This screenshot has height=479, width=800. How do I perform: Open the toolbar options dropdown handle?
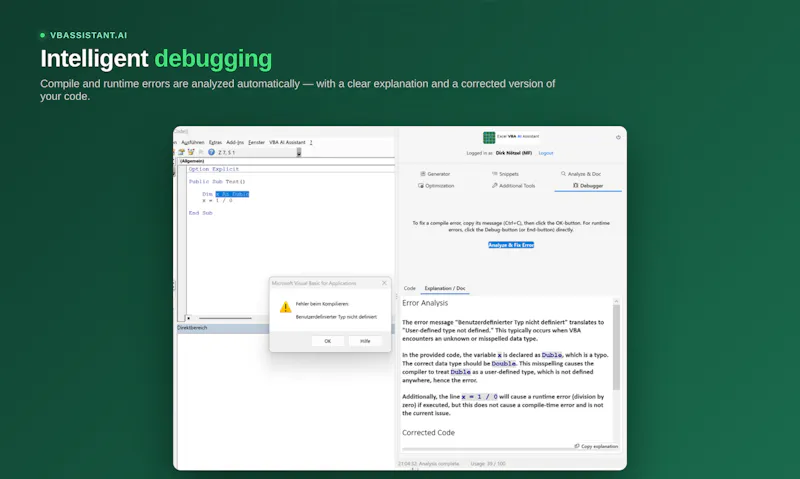click(299, 152)
